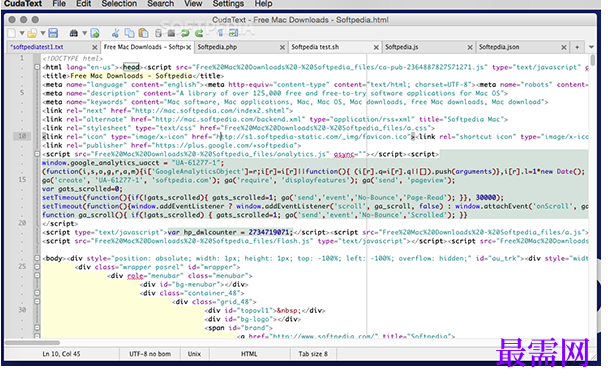This screenshot has height=384, width=608.
Task: Click the Ln 10, Col 45 status field
Action: tap(62, 354)
